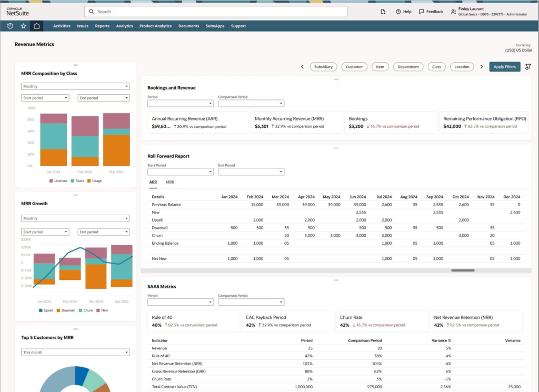Open the Top 5 Customers This month dropdown
This screenshot has height=392, width=539.
[x=75, y=352]
